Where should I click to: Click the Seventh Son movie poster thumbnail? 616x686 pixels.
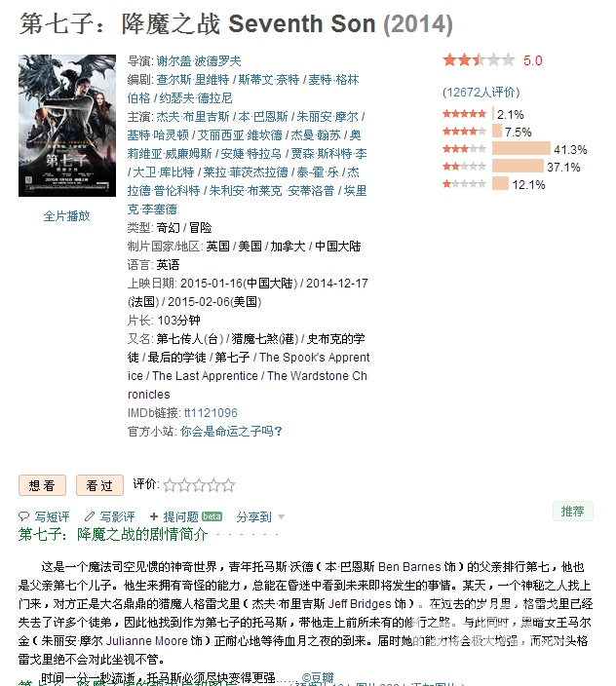pos(67,126)
